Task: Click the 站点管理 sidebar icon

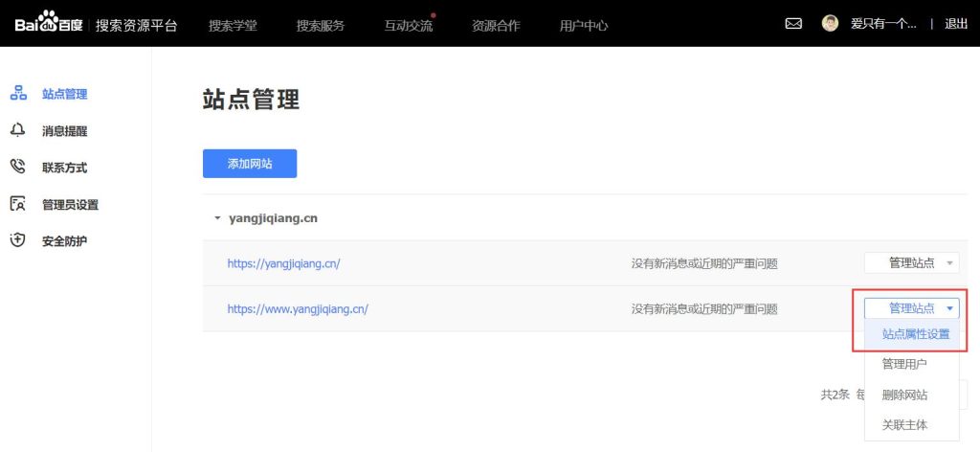Action: (x=18, y=94)
